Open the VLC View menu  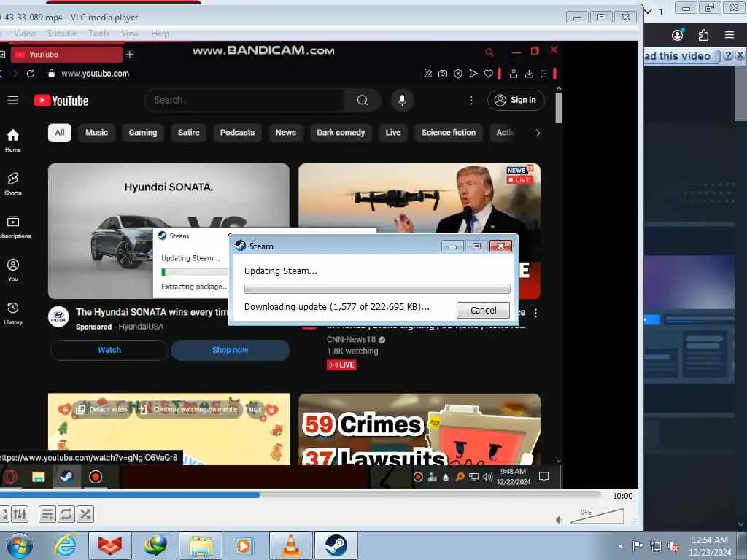pos(130,34)
